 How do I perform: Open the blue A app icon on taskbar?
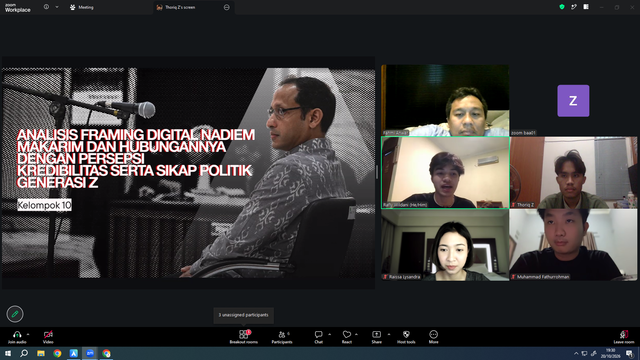coord(73,353)
